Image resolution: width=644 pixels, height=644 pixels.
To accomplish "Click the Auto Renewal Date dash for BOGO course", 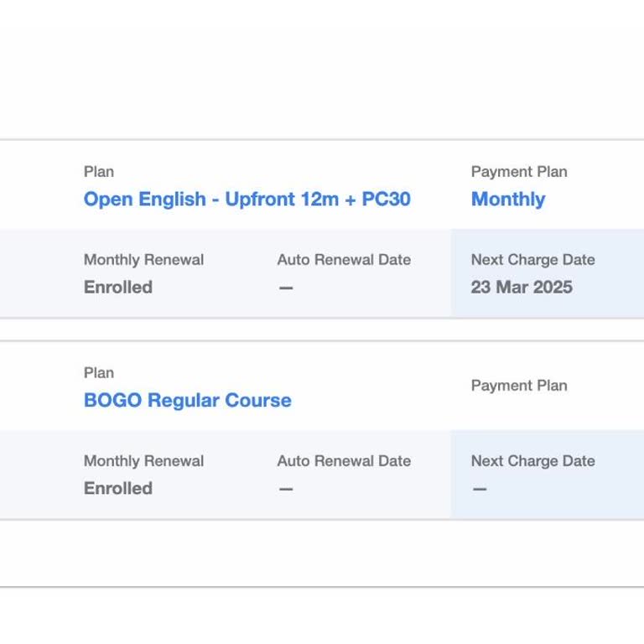I will [286, 489].
